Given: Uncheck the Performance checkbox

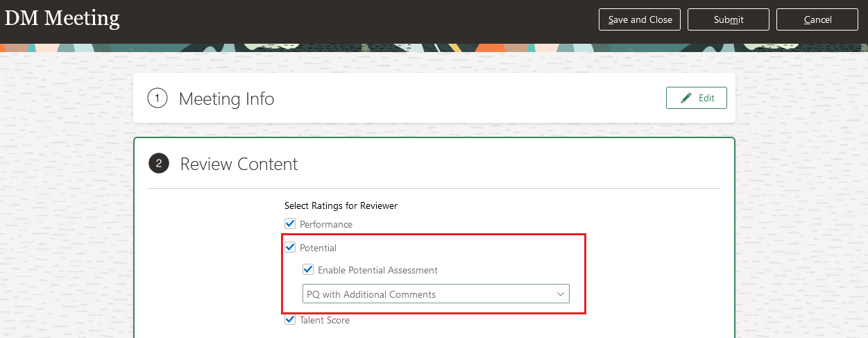Looking at the screenshot, I should click(x=290, y=224).
